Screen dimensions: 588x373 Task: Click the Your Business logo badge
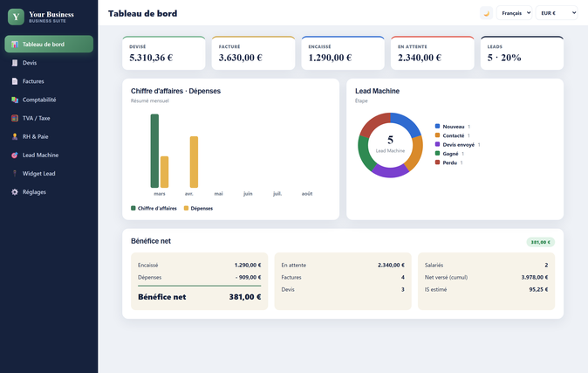pyautogui.click(x=16, y=17)
